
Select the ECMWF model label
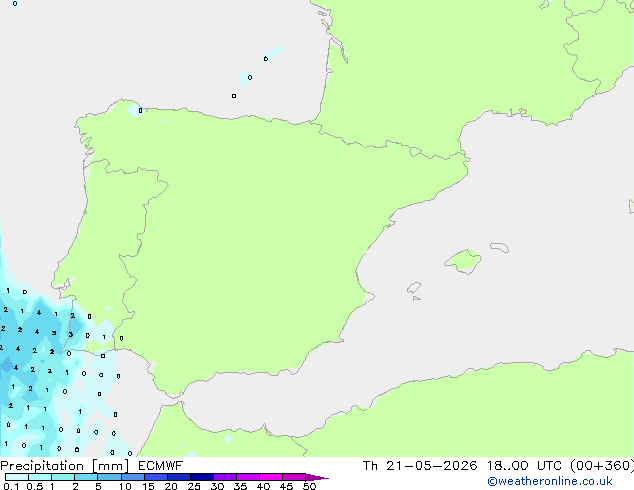click(161, 466)
